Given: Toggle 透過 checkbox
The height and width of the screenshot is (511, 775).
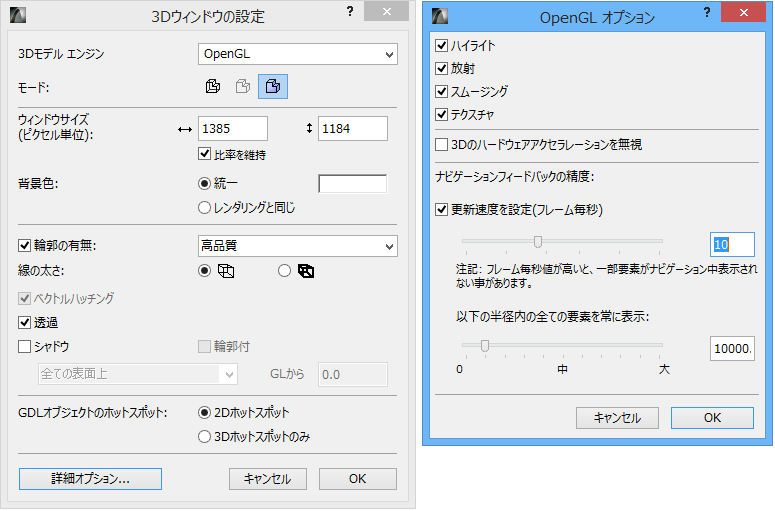Looking at the screenshot, I should (24, 323).
